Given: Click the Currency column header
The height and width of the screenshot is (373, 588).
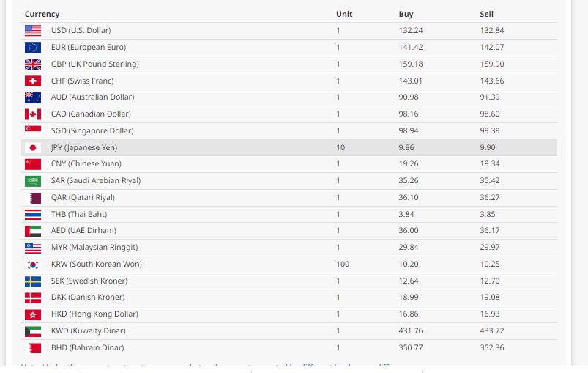Looking at the screenshot, I should tap(42, 14).
